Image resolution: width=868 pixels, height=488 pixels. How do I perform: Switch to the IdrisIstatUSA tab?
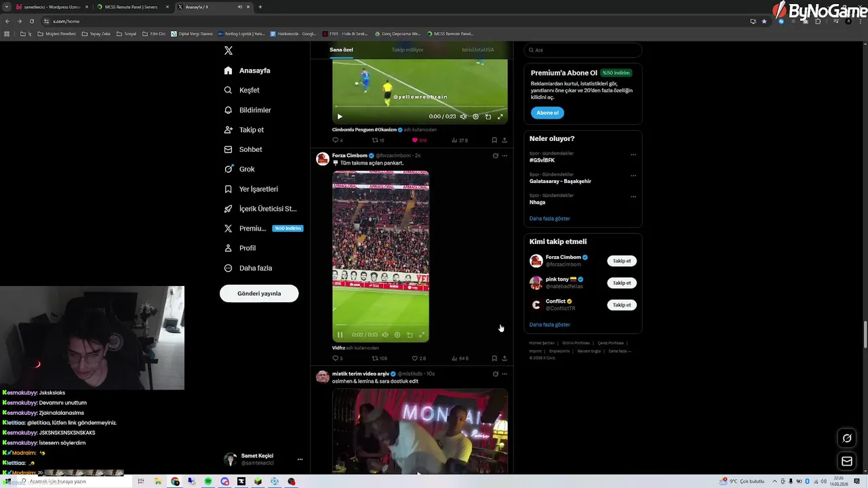478,49
